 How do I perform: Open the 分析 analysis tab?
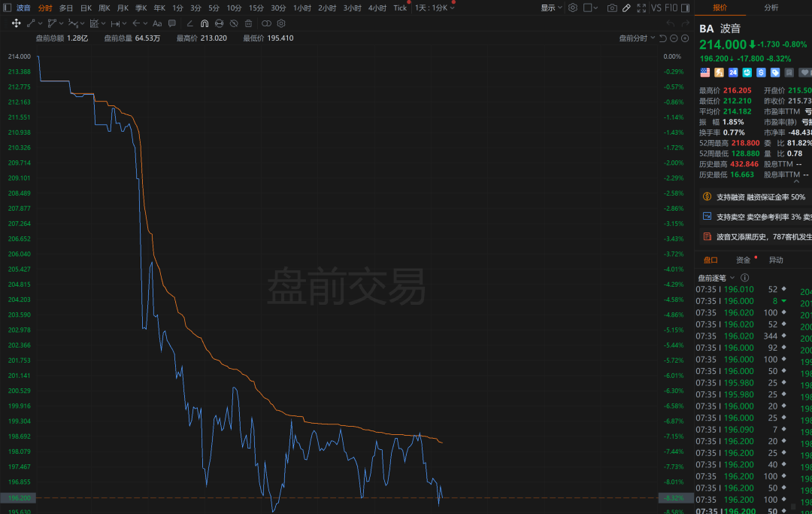(771, 8)
